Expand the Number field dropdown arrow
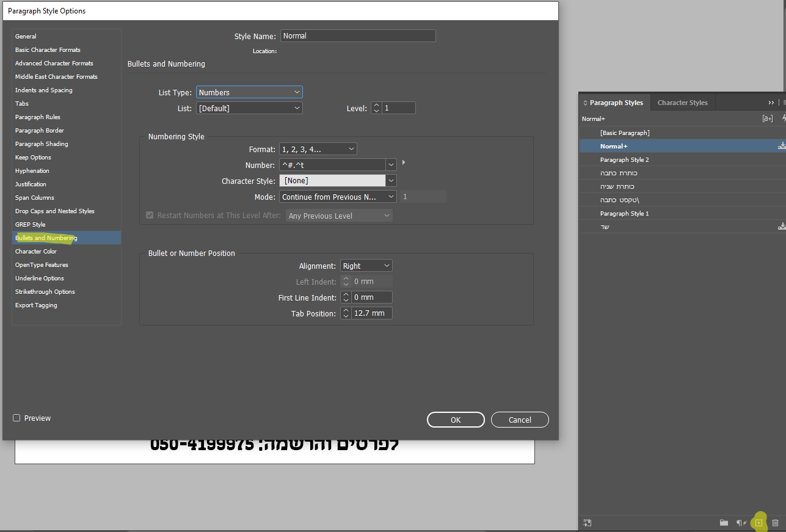 (391, 165)
